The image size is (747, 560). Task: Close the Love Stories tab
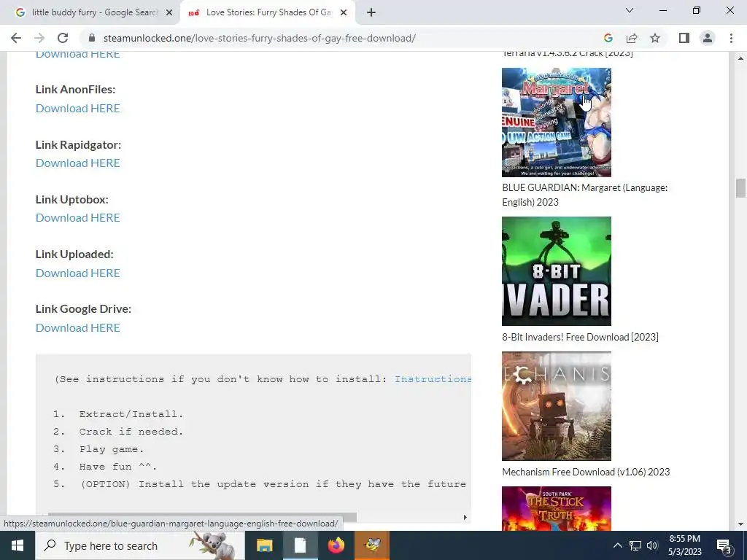344,13
